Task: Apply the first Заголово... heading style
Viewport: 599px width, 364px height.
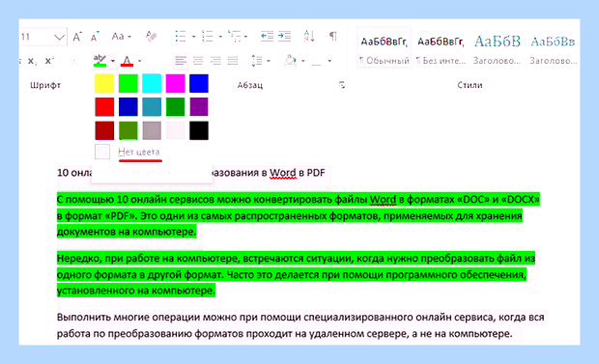Action: click(497, 48)
